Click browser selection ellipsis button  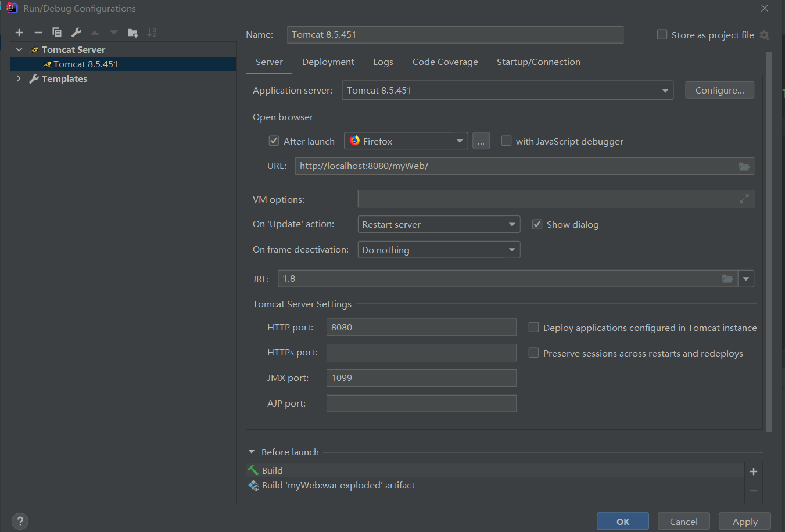[x=481, y=141]
